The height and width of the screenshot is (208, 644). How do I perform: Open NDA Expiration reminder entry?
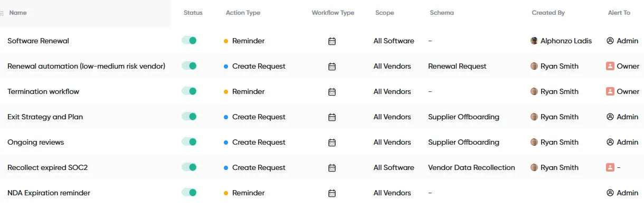coord(49,193)
